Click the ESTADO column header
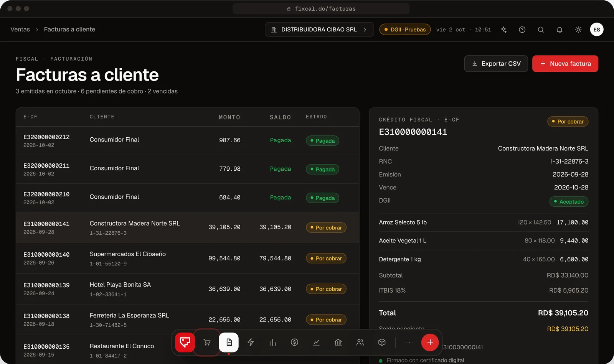 coord(316,117)
